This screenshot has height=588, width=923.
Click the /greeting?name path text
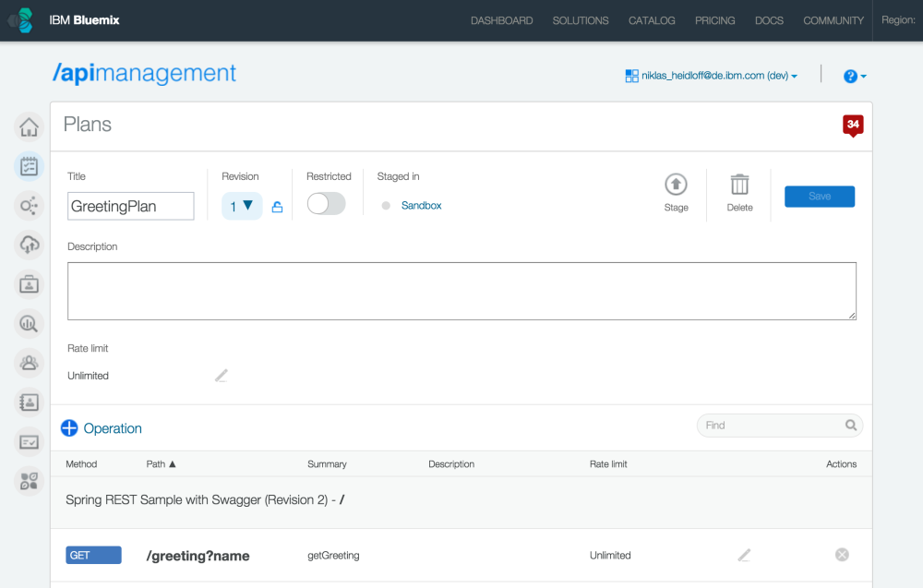[198, 556]
